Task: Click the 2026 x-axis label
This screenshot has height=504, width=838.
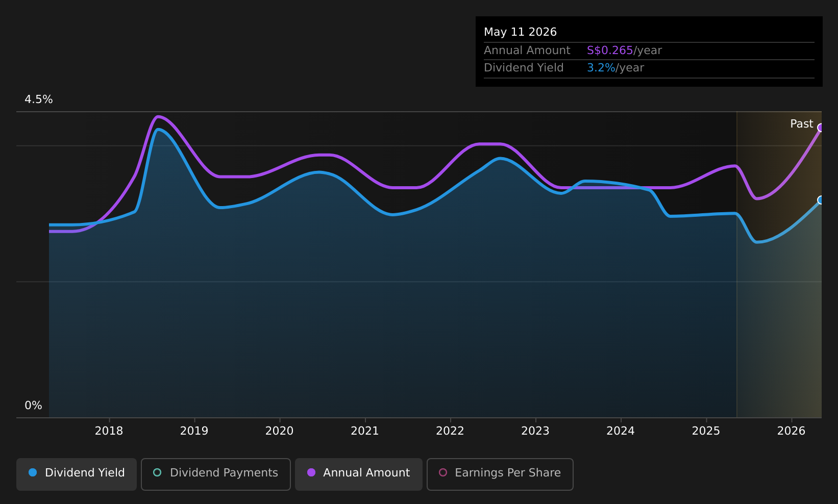Action: [791, 431]
